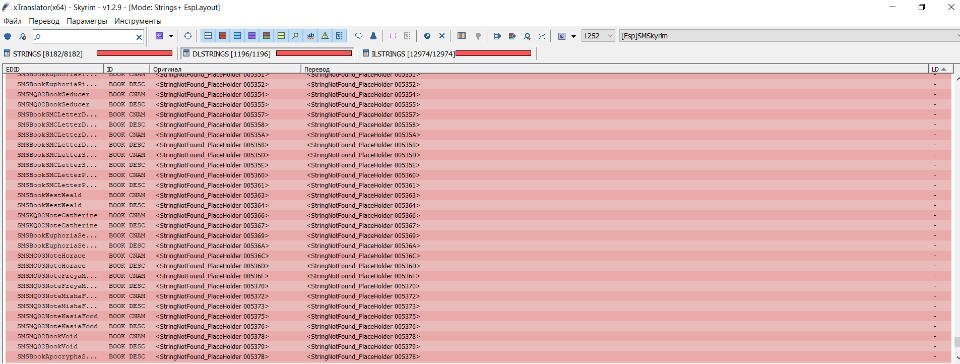This screenshot has width=960, height=364.
Task: Clear the search field with the X
Action: click(139, 37)
